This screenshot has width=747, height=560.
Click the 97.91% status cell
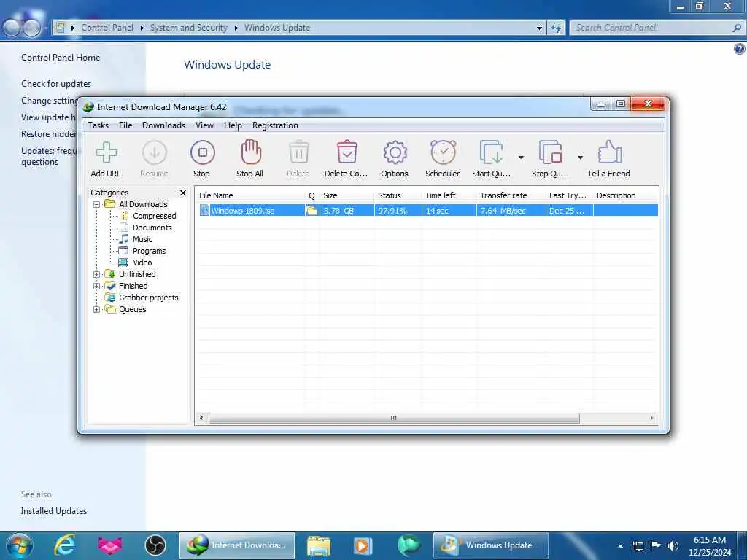(398, 211)
